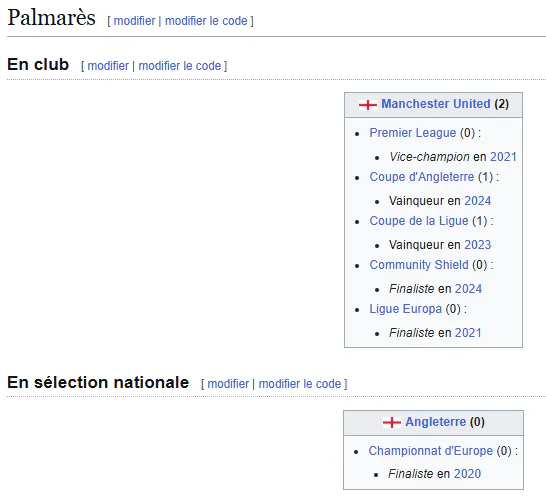Click 'modifier le code' next to Palmarès
This screenshot has width=546, height=502.
(206, 21)
